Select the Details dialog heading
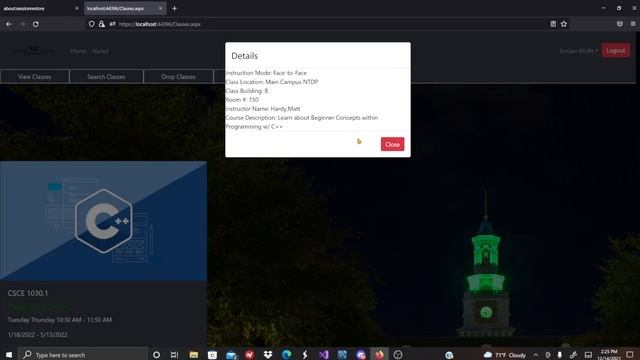 (244, 56)
